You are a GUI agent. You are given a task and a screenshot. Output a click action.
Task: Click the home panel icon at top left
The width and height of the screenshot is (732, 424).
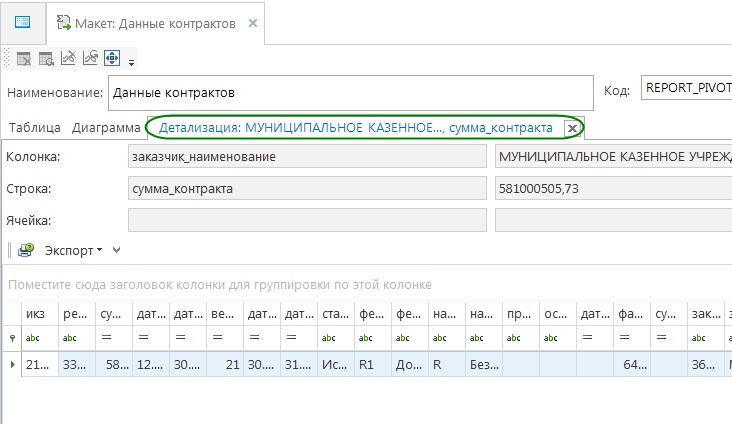22,22
